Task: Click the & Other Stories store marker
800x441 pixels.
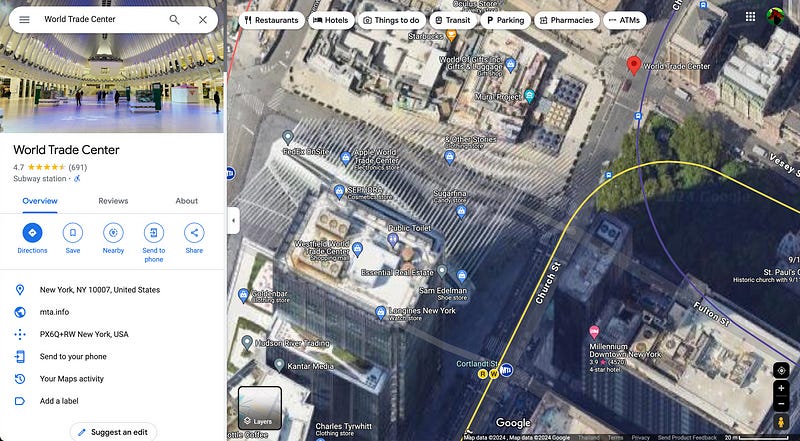Action: point(449,157)
